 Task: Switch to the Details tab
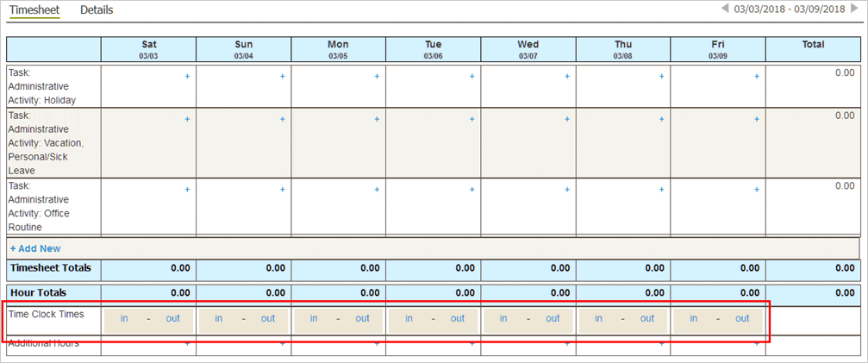(x=97, y=10)
